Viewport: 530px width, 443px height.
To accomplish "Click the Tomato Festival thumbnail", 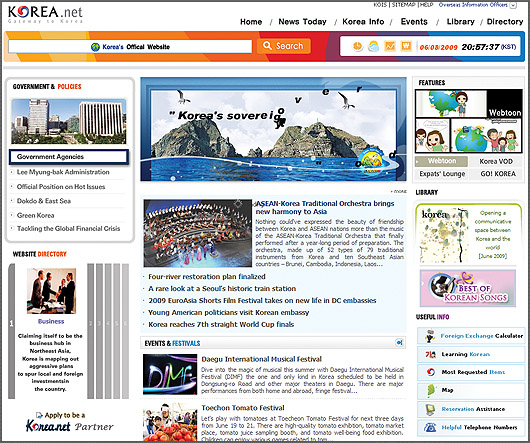I will pos(170,422).
